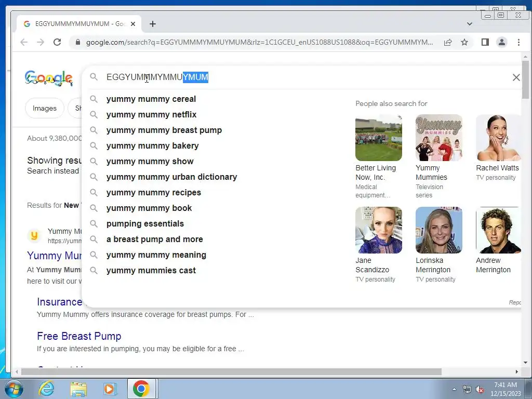Click the scroll right arrow of horizontal scrollbar
Viewport: 532px width, 399px height.
pos(517,372)
